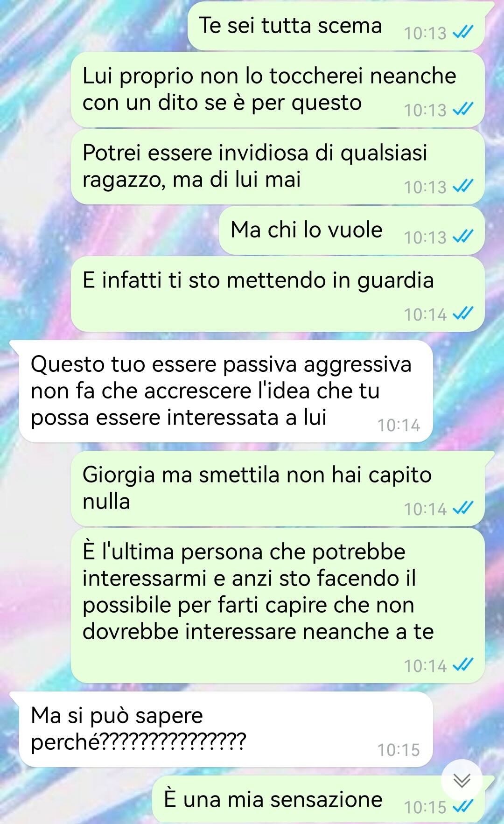
Task: Tap read ticks on 'È una mia sensazione'
Action: [463, 806]
